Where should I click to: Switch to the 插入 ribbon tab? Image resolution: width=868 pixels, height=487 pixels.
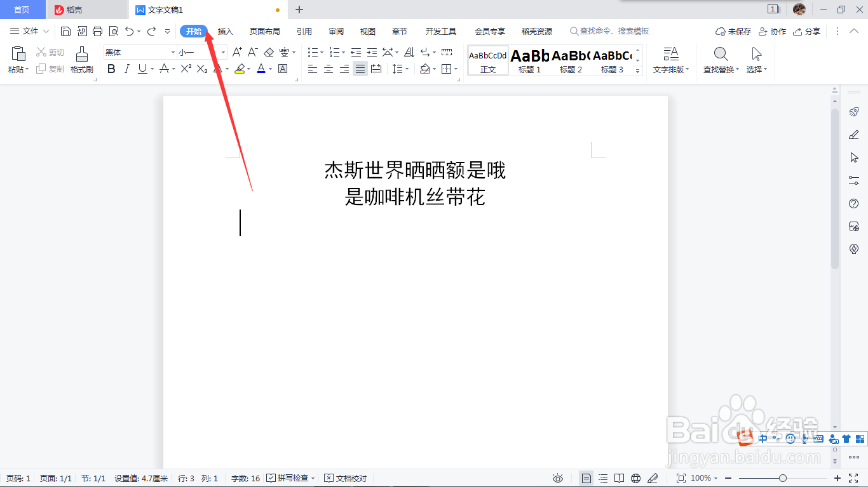pyautogui.click(x=225, y=30)
